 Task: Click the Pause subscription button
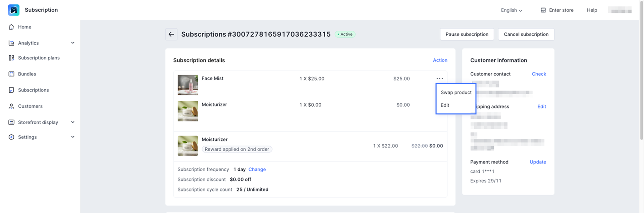point(467,34)
